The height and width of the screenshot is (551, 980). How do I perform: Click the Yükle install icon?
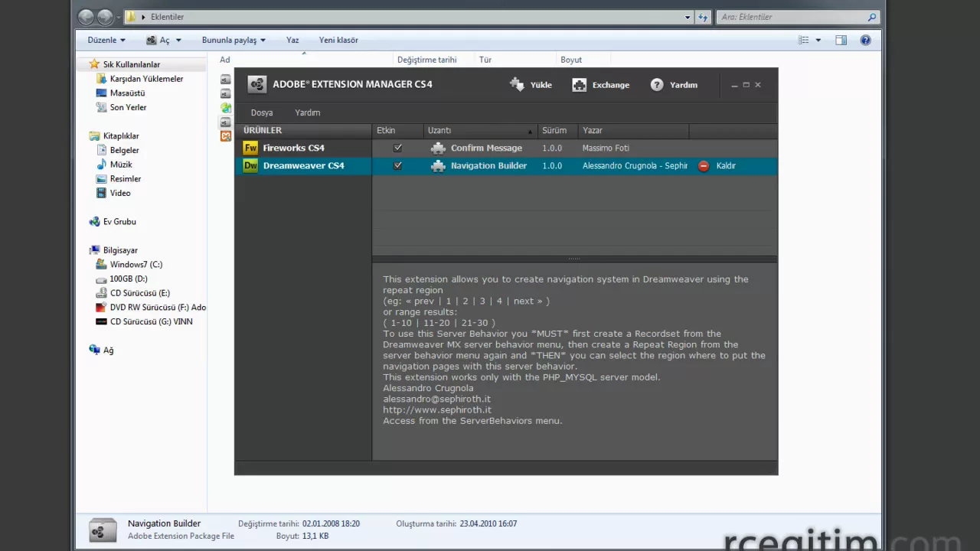pos(517,85)
